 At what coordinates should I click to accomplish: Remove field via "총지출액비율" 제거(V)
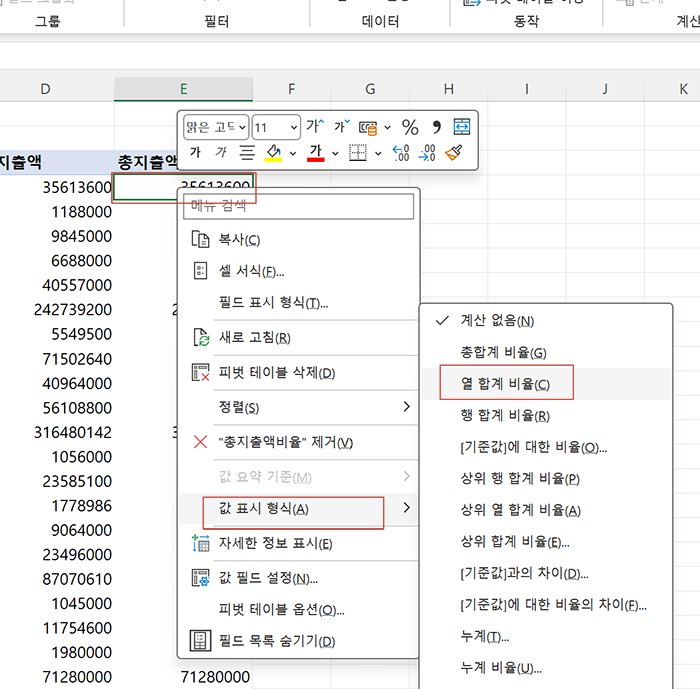[298, 442]
